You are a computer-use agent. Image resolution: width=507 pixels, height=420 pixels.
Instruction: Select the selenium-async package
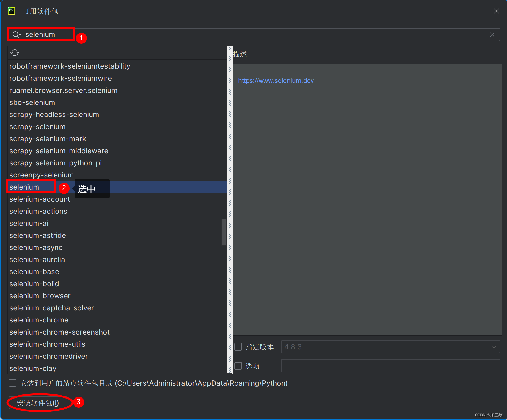(x=117, y=247)
